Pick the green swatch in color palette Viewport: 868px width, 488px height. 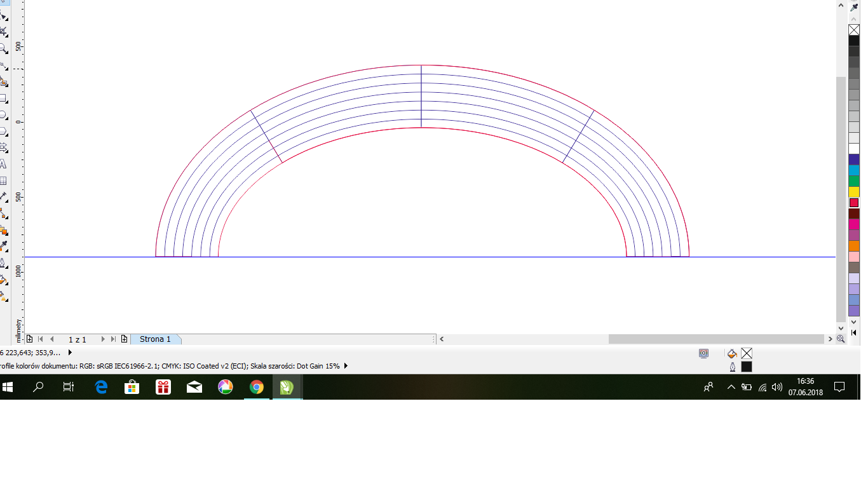point(854,181)
